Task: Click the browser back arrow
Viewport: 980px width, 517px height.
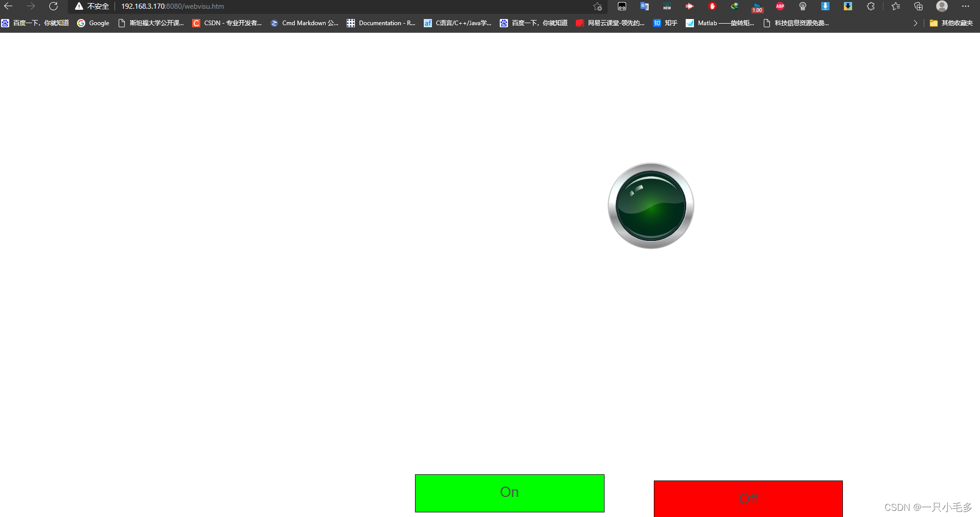Action: click(8, 6)
